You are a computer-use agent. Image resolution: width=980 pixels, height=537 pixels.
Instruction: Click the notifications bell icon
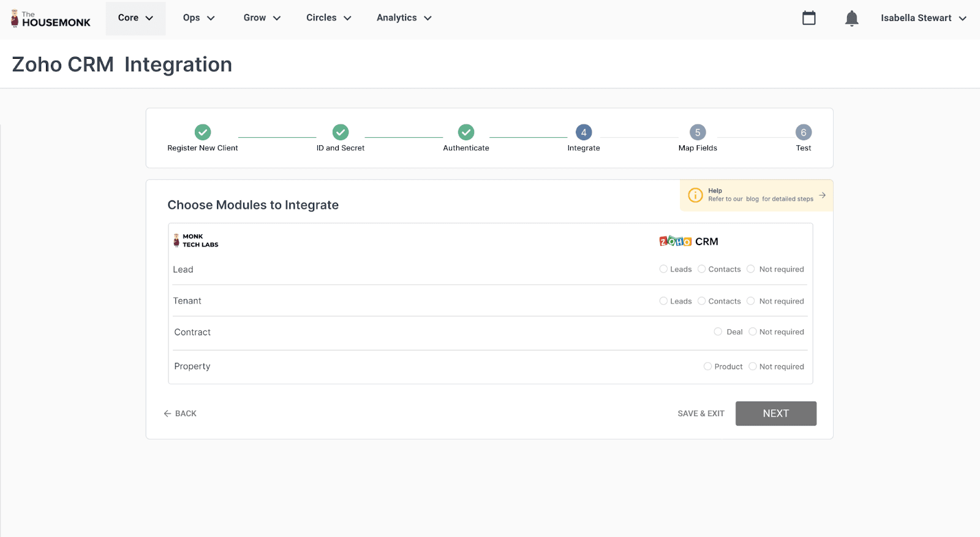click(851, 18)
